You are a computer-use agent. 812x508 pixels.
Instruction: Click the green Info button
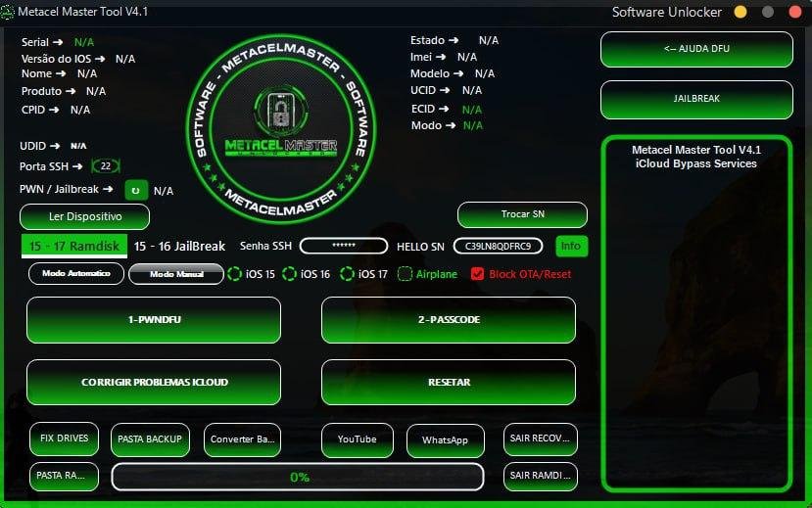(x=572, y=246)
